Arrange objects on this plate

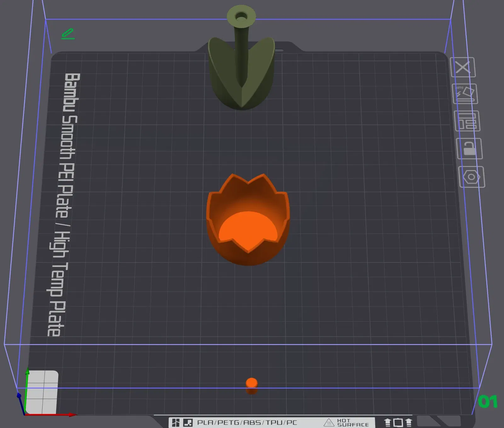point(467,121)
